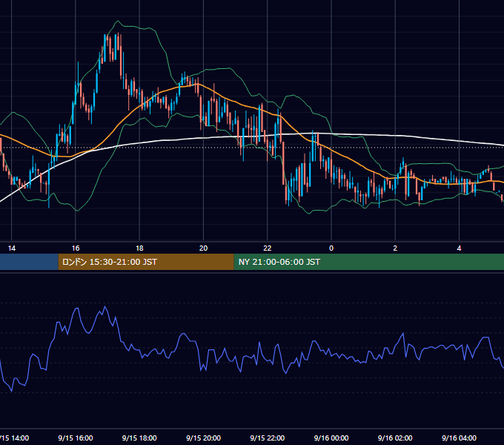Click the 2 hour label on the chart axis
Image resolution: width=504 pixels, height=445 pixels.
(395, 248)
